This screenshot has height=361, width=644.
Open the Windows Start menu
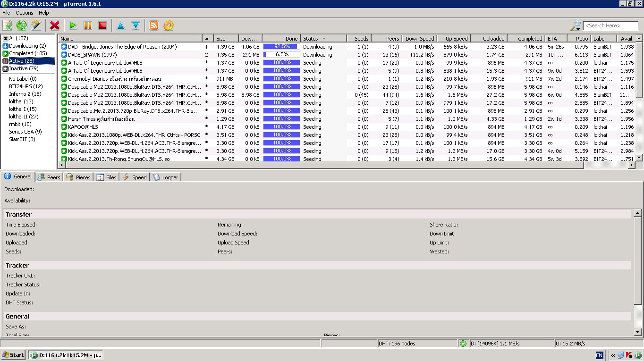(13, 355)
